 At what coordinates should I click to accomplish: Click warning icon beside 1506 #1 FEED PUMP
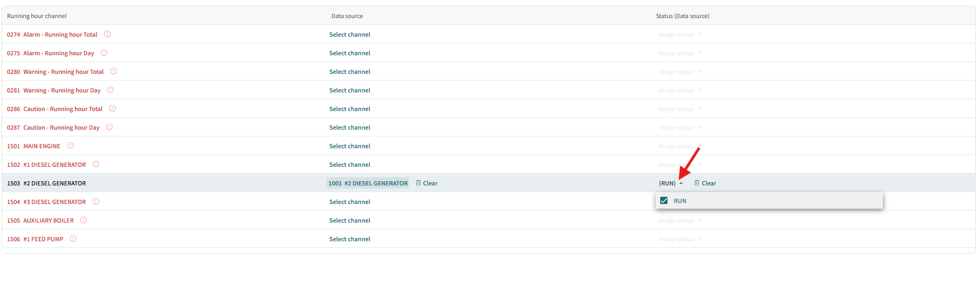[73, 239]
